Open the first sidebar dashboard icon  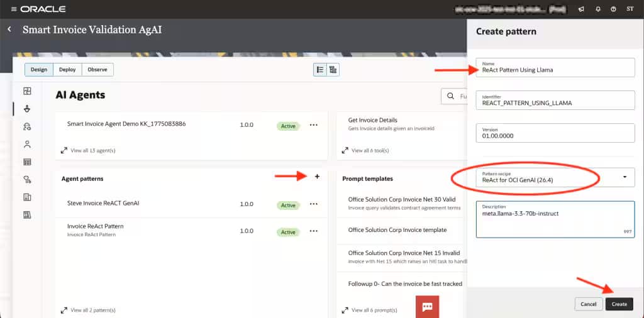click(28, 91)
